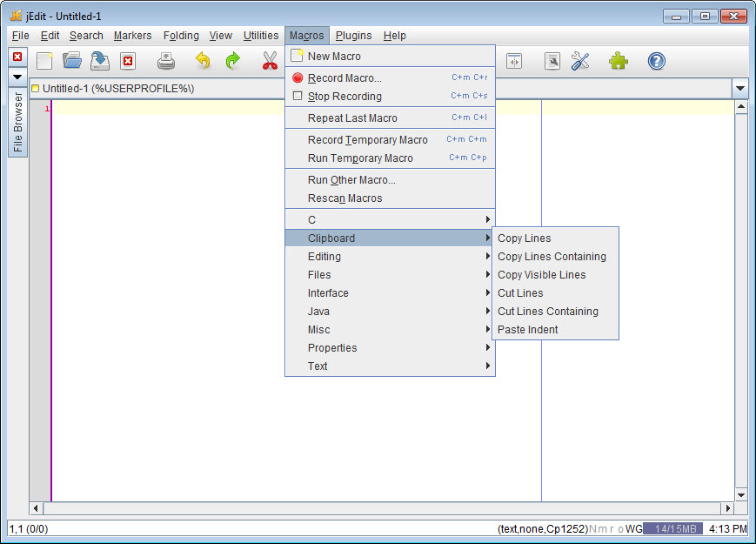Click the Buffer Options toolbar icon
Viewport: 756px width, 544px height.
[552, 61]
